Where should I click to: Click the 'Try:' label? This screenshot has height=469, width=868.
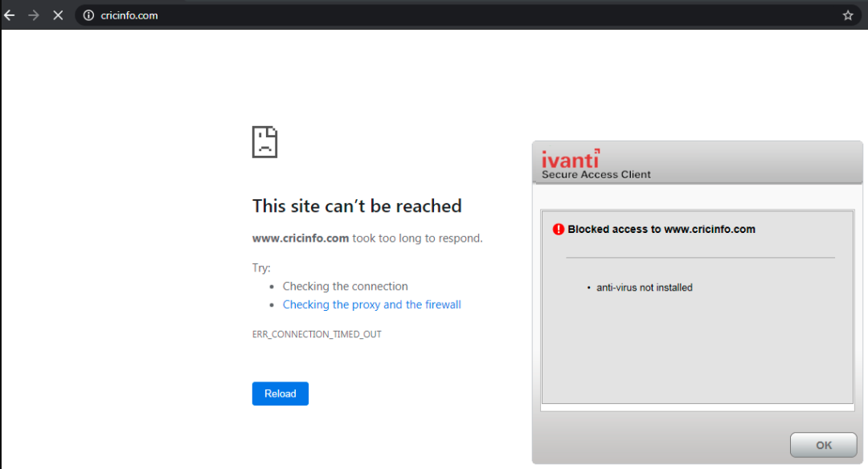[261, 268]
